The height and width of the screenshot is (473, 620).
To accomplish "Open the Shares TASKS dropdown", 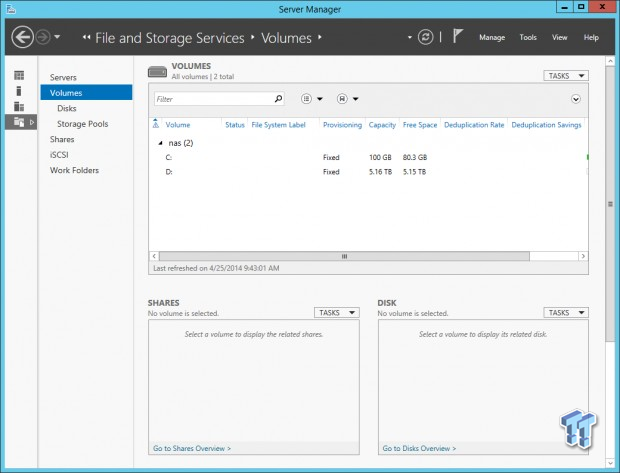I will [x=336, y=312].
